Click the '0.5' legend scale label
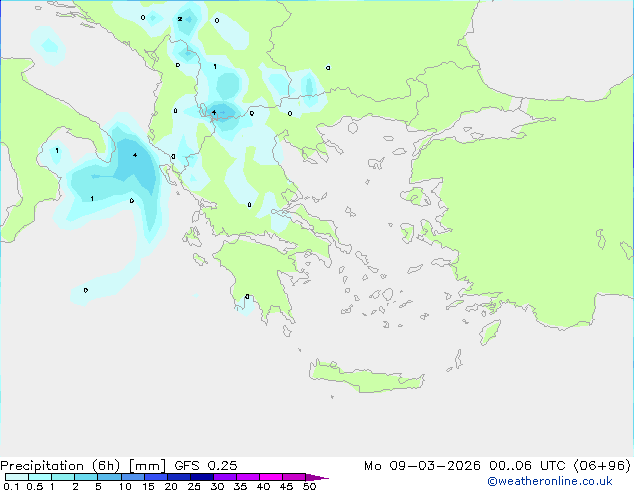The width and height of the screenshot is (634, 490). tap(34, 486)
